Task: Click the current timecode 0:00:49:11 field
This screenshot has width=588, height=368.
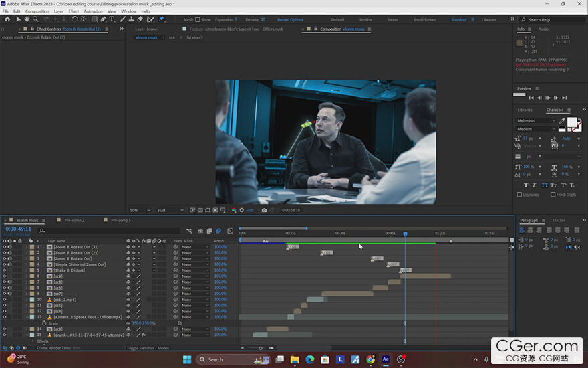Action: point(19,229)
